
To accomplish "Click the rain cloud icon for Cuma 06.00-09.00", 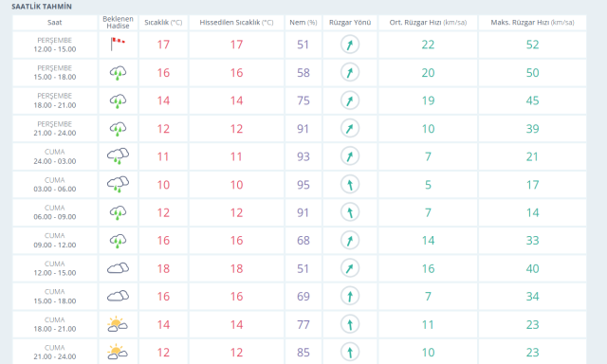I will (x=118, y=212).
